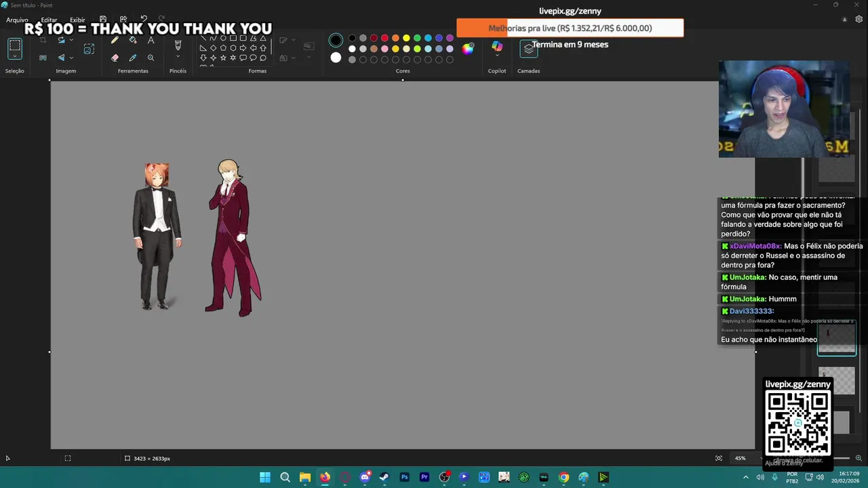Expand the rotate options arrow
This screenshot has height=488, width=868.
coord(71,39)
